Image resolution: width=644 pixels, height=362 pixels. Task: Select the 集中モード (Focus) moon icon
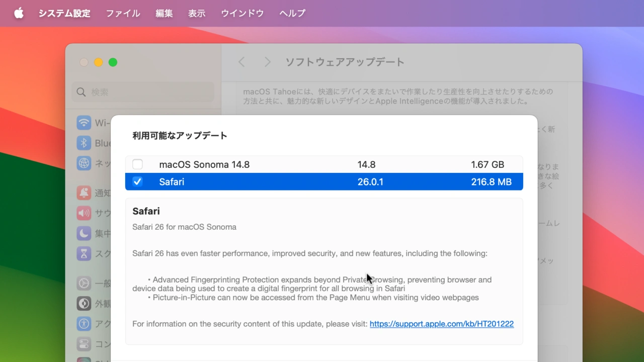coord(84,233)
